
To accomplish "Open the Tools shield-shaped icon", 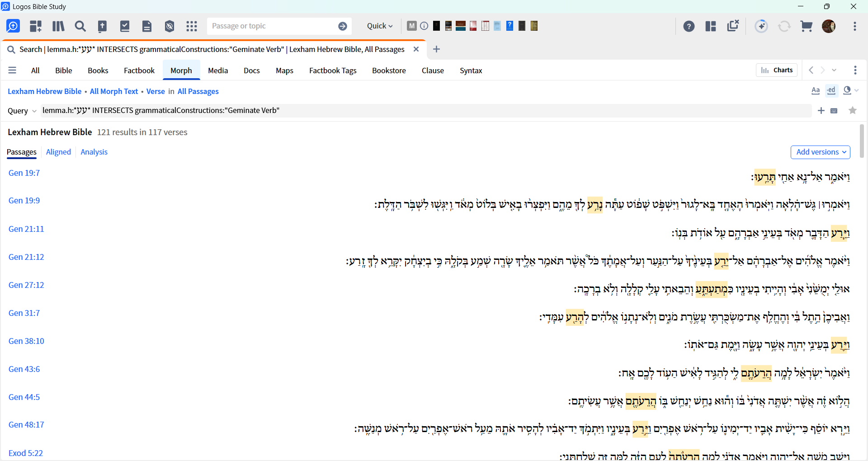I will tap(170, 26).
